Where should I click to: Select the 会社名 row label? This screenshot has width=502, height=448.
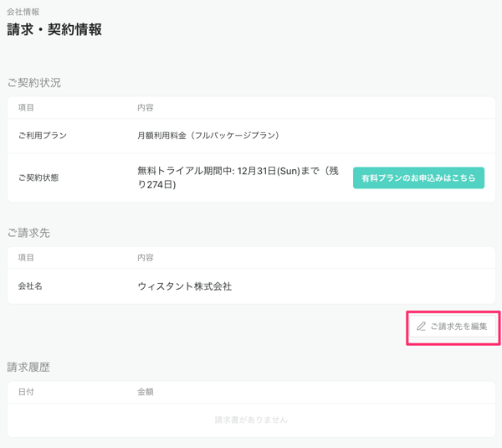coord(30,286)
